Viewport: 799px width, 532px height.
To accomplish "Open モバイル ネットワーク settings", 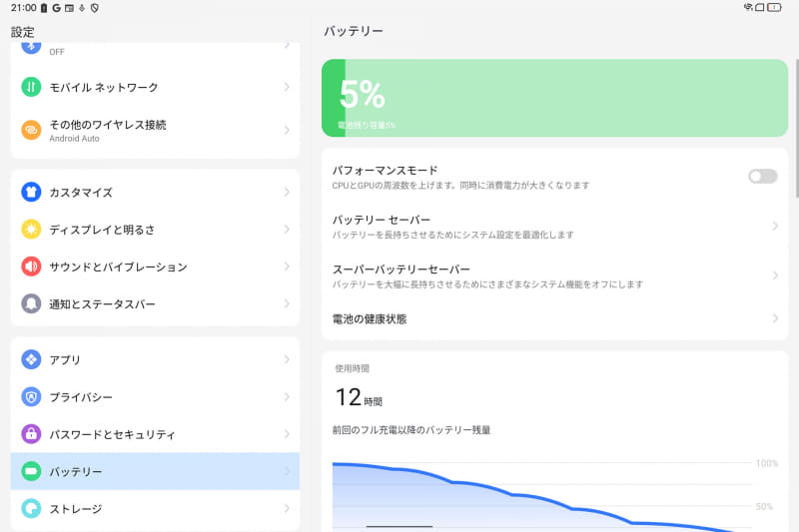I will [155, 87].
